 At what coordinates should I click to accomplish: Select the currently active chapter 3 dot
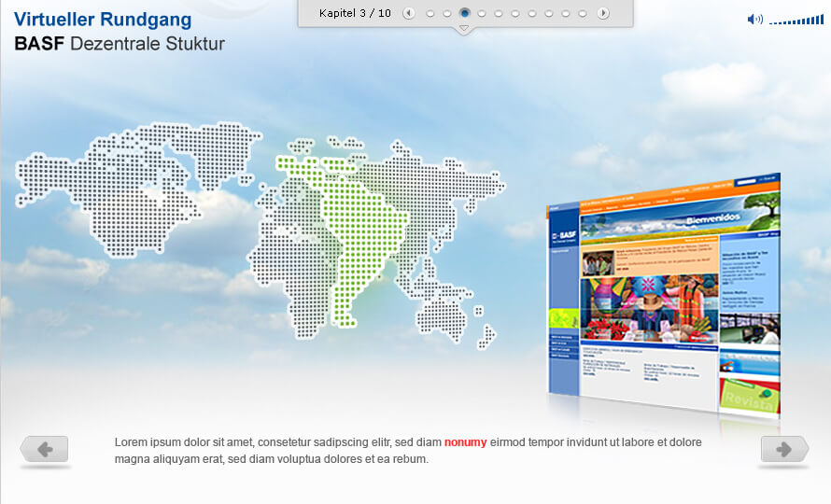464,13
